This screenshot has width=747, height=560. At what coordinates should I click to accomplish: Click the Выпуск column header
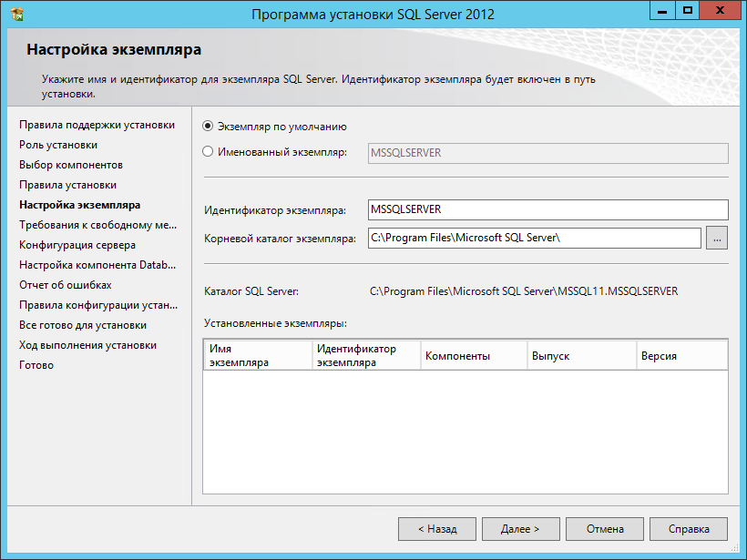pyautogui.click(x=582, y=355)
